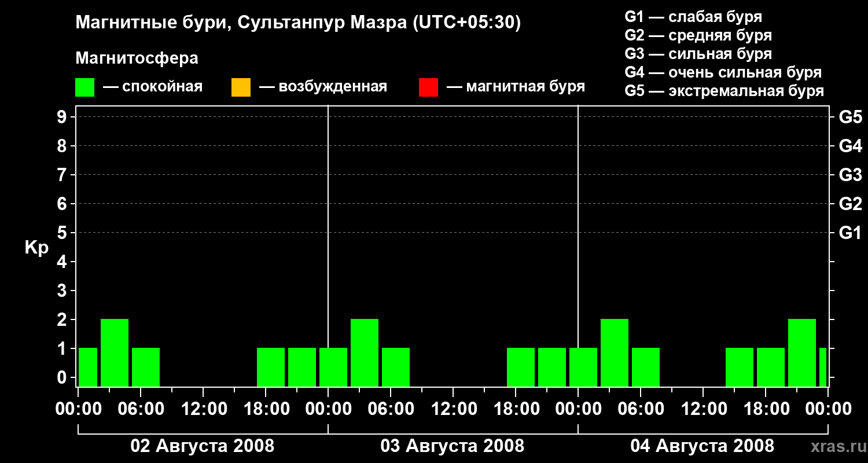The width and height of the screenshot is (868, 463).
Task: Click the '— магнитная буря' legend label
Action: [516, 87]
